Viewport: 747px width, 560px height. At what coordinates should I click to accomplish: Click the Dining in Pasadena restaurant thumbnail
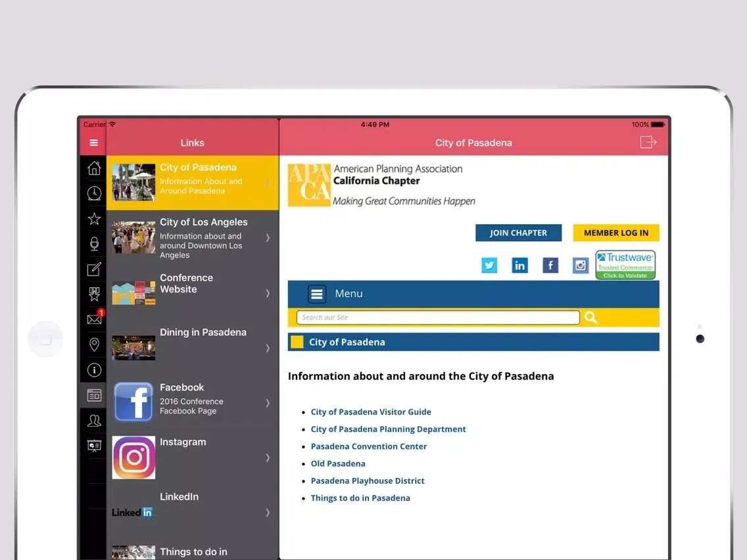point(133,348)
